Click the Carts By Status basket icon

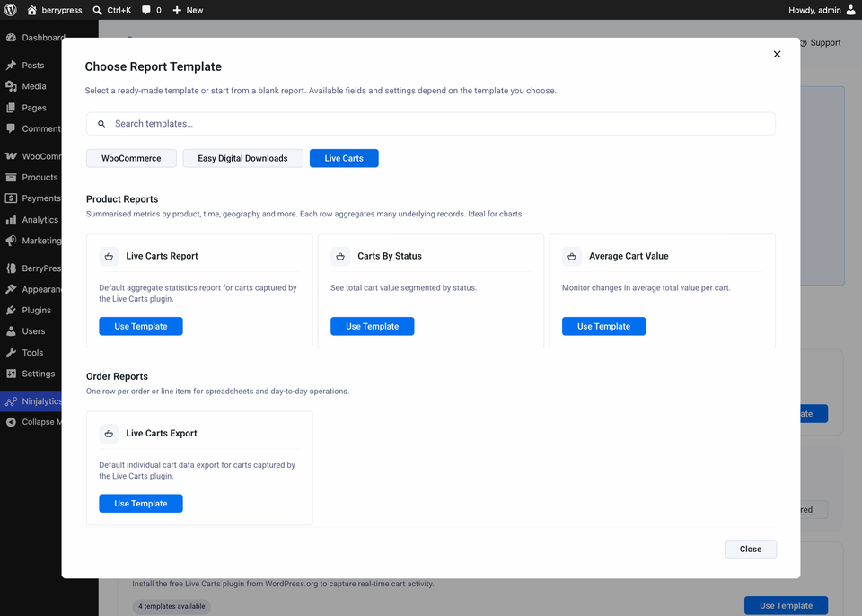(x=340, y=256)
